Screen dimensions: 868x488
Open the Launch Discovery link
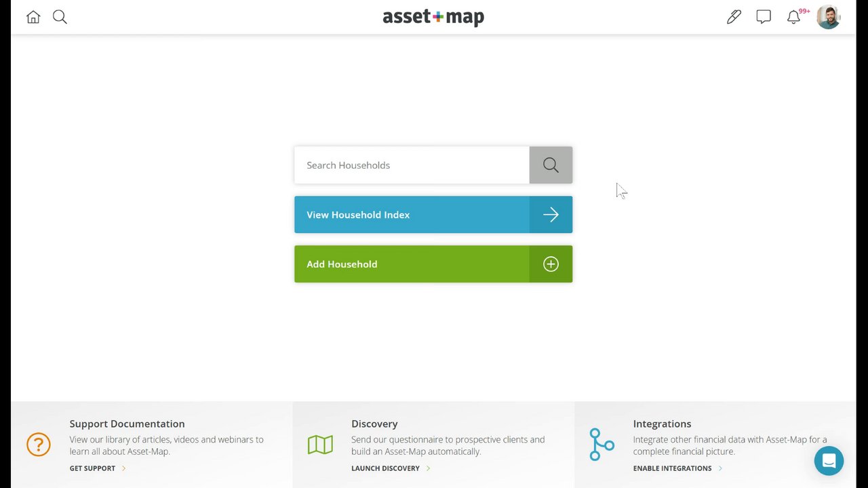pos(385,468)
